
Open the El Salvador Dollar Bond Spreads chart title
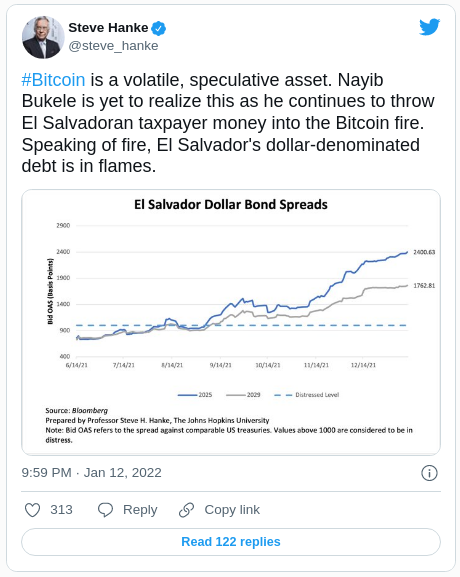(231, 205)
